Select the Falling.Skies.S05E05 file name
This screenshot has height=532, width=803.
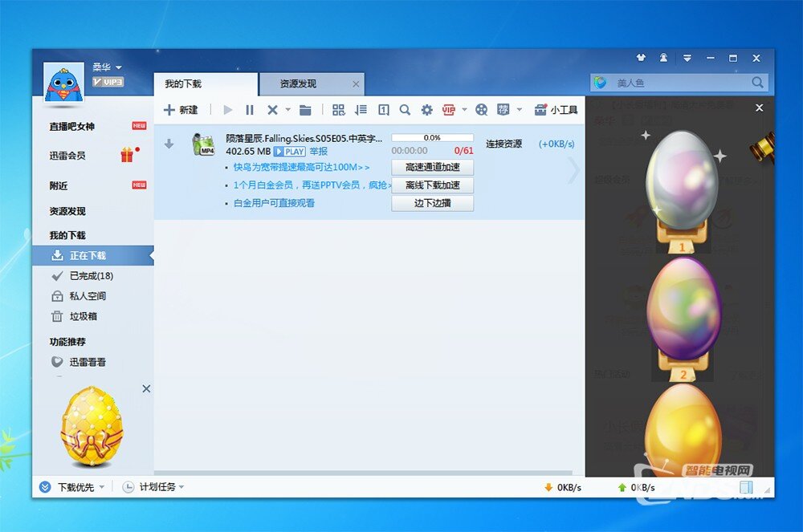pyautogui.click(x=304, y=138)
